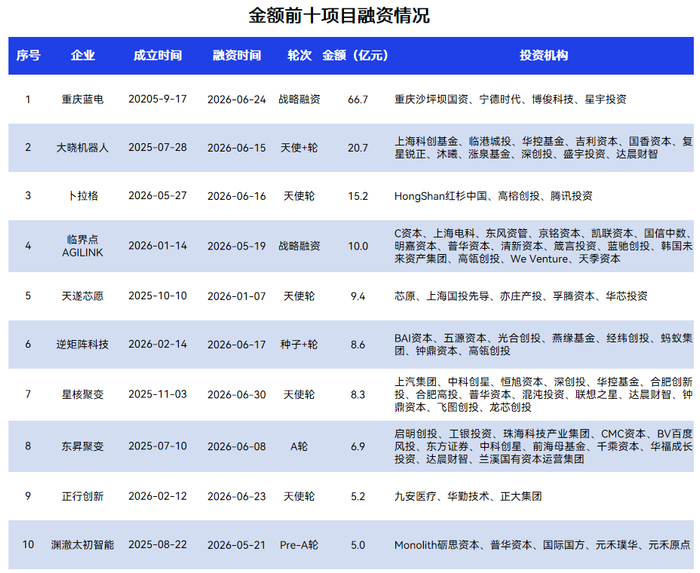Click financing date 2026-01-07
Viewport: 700px width, 573px height.
click(x=237, y=296)
